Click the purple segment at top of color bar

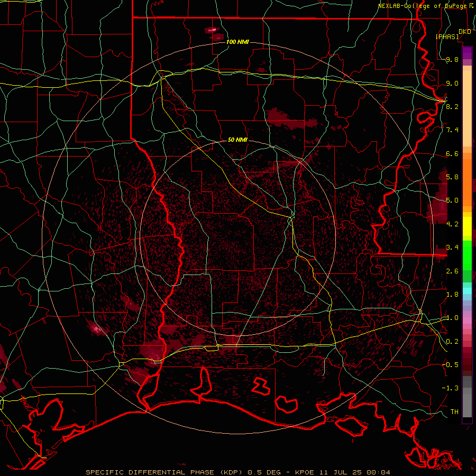(x=467, y=53)
